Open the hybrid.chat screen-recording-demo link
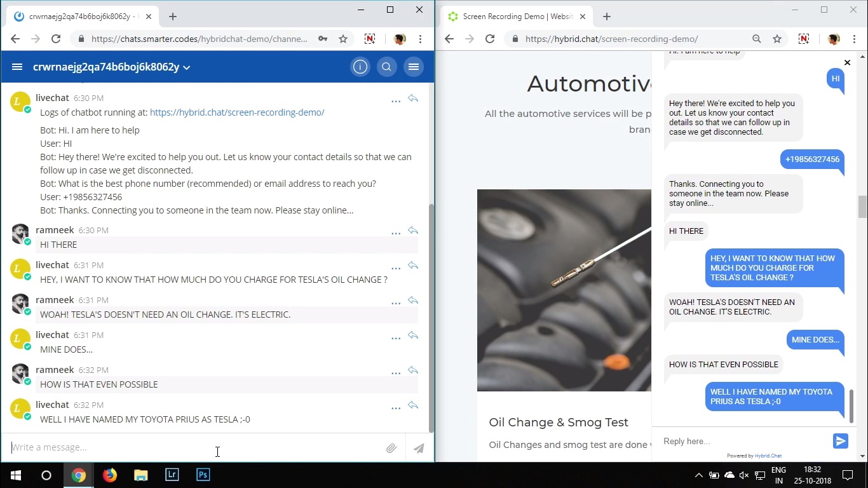Viewport: 868px width, 488px height. point(237,112)
